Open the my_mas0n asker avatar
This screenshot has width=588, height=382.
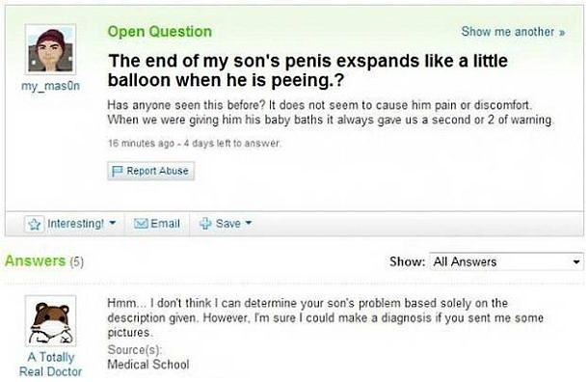tap(51, 49)
